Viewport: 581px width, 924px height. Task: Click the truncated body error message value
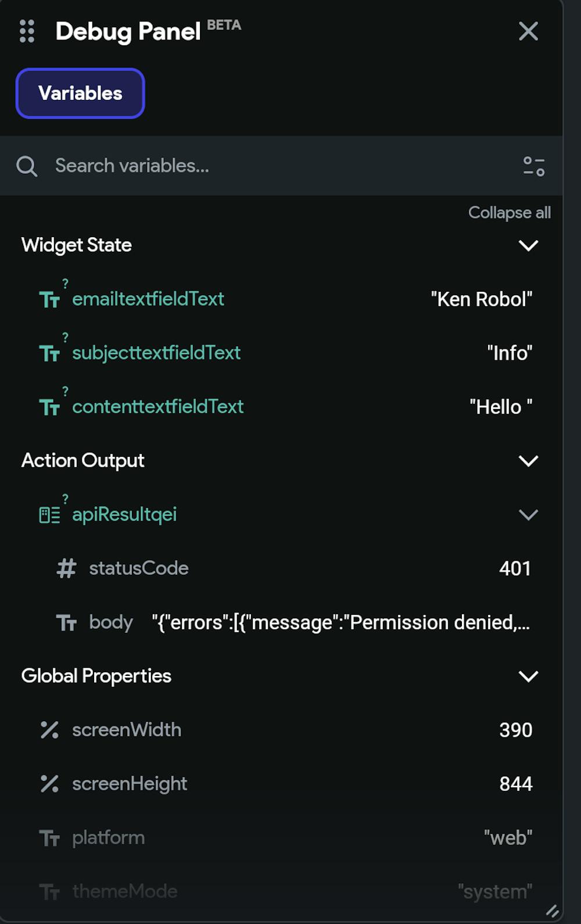coord(340,622)
